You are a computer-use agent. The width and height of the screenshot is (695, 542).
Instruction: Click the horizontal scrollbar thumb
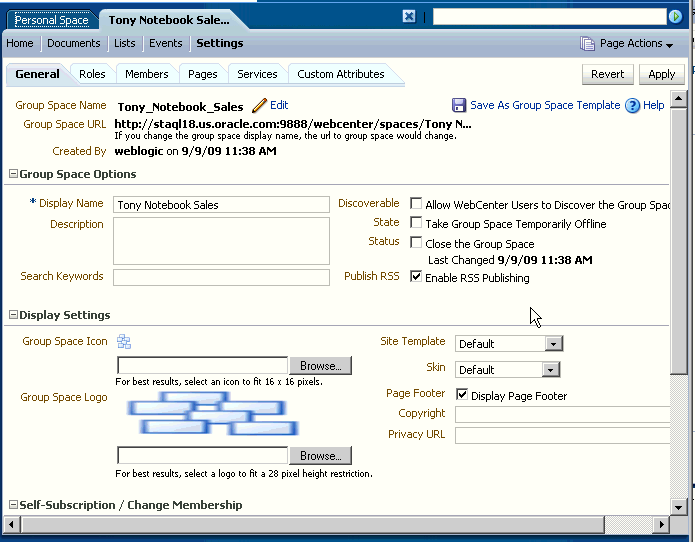312,525
